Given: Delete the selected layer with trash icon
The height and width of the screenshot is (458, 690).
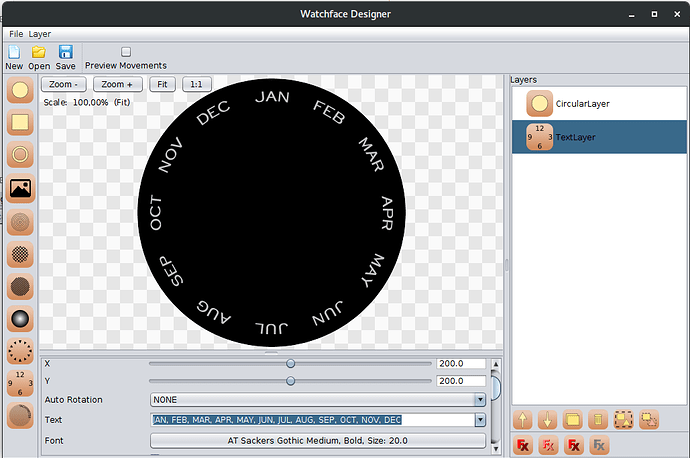Looking at the screenshot, I should pyautogui.click(x=598, y=420).
